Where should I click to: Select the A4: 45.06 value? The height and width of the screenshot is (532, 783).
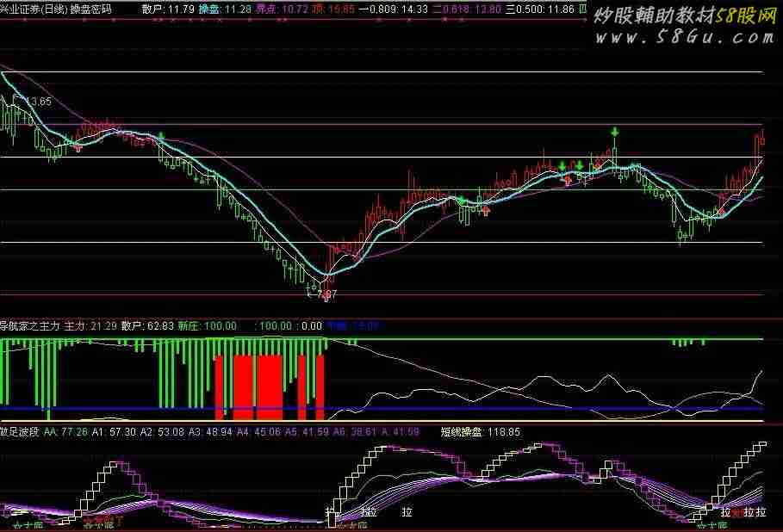click(258, 431)
